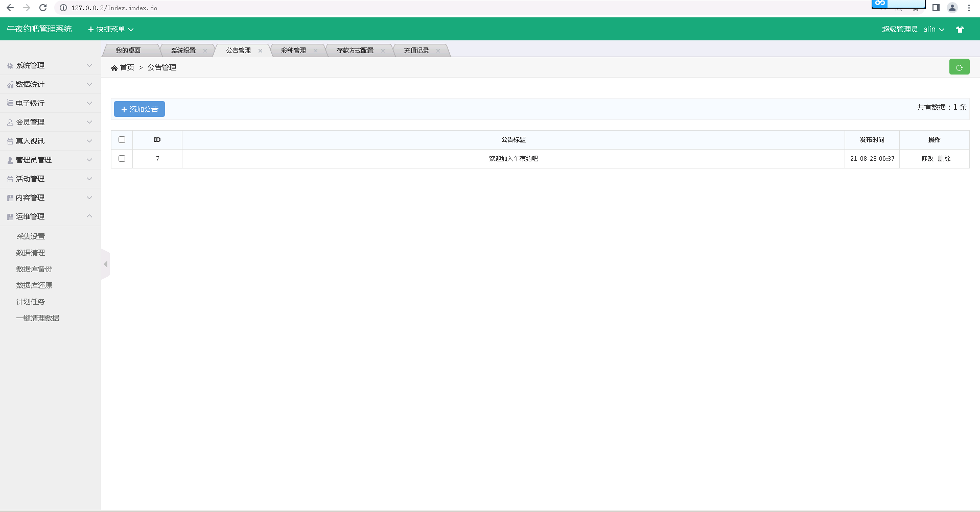Open browser profile avatar icon
This screenshot has height=512, width=980.
point(952,8)
